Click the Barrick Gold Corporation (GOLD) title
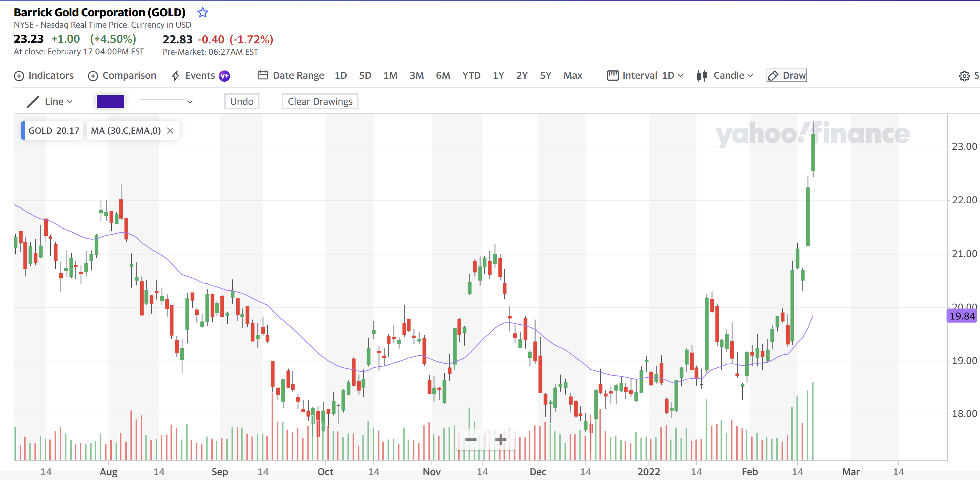The height and width of the screenshot is (480, 980). click(100, 12)
